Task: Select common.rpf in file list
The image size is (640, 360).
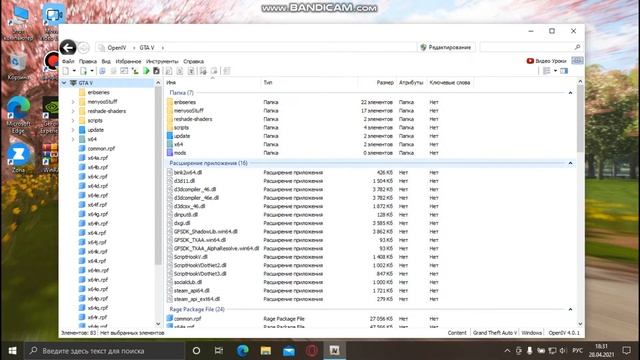Action: (x=187, y=319)
